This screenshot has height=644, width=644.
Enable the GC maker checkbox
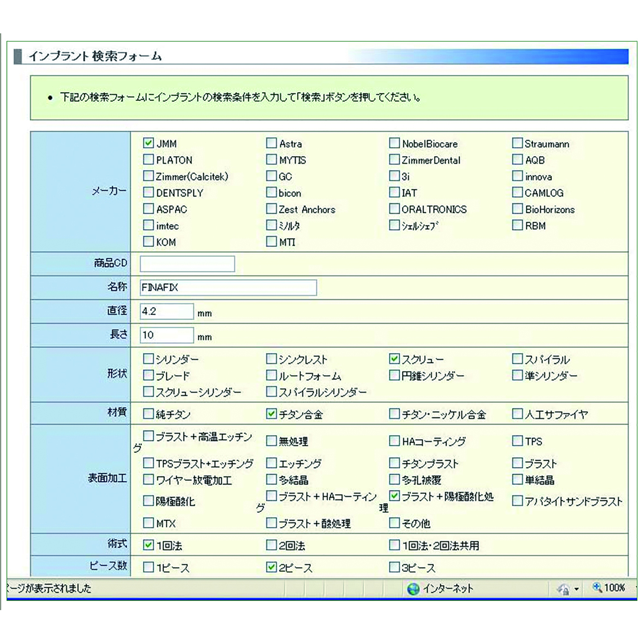click(271, 176)
